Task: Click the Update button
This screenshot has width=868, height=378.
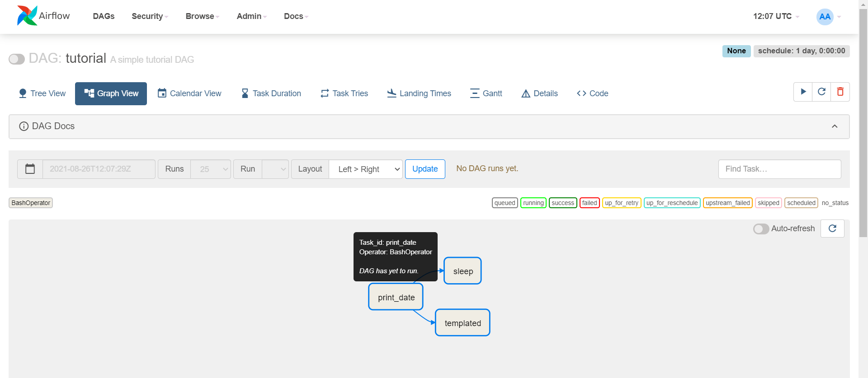Action: tap(425, 169)
